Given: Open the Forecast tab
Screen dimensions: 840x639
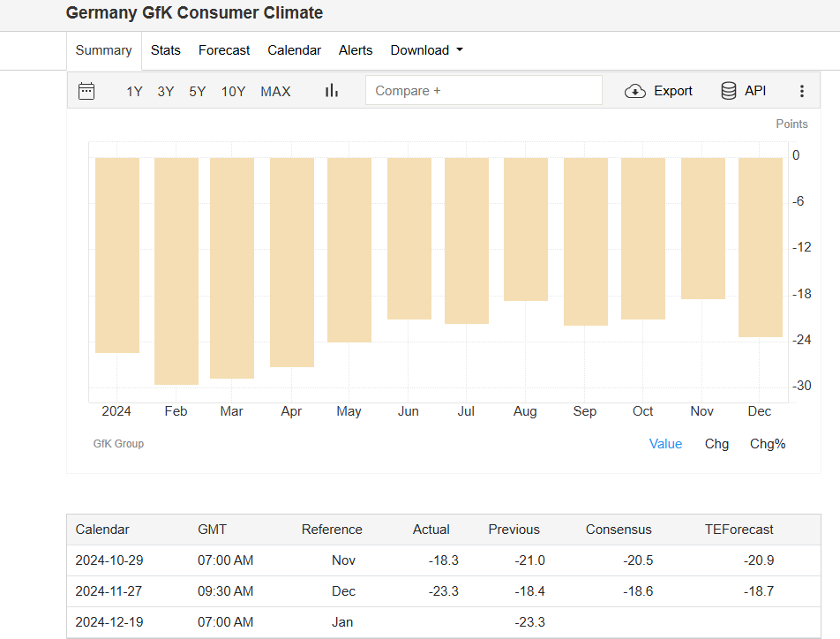Looking at the screenshot, I should (224, 50).
